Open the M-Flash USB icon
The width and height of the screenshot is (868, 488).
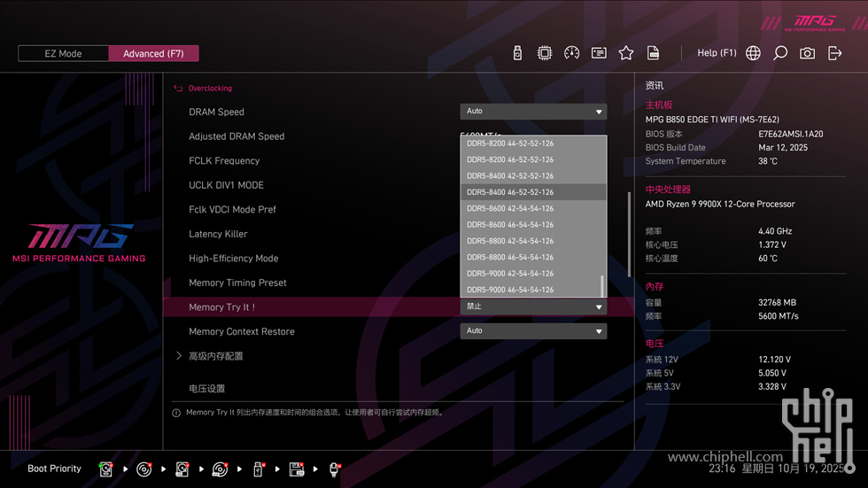[517, 53]
